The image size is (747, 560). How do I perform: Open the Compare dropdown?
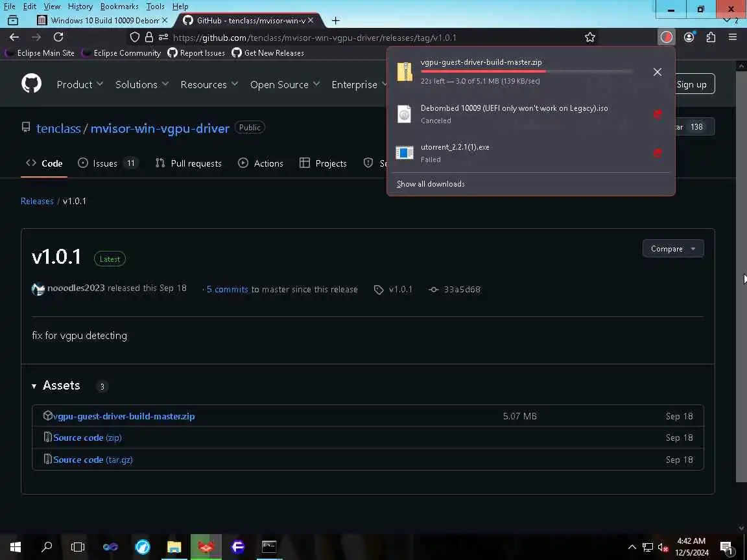[672, 249]
